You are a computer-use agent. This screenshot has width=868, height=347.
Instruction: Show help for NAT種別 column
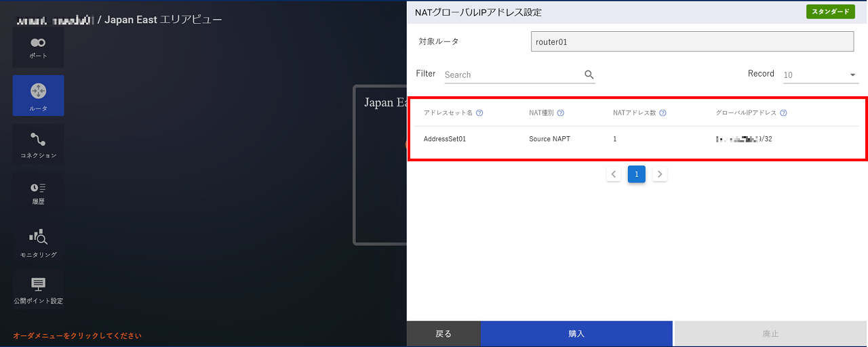tap(561, 113)
